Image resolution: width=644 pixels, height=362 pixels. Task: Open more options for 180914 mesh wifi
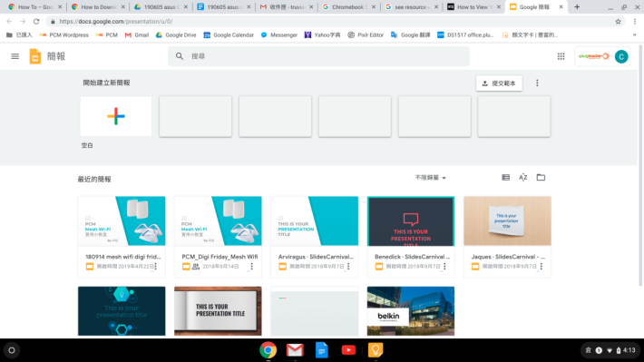156,266
